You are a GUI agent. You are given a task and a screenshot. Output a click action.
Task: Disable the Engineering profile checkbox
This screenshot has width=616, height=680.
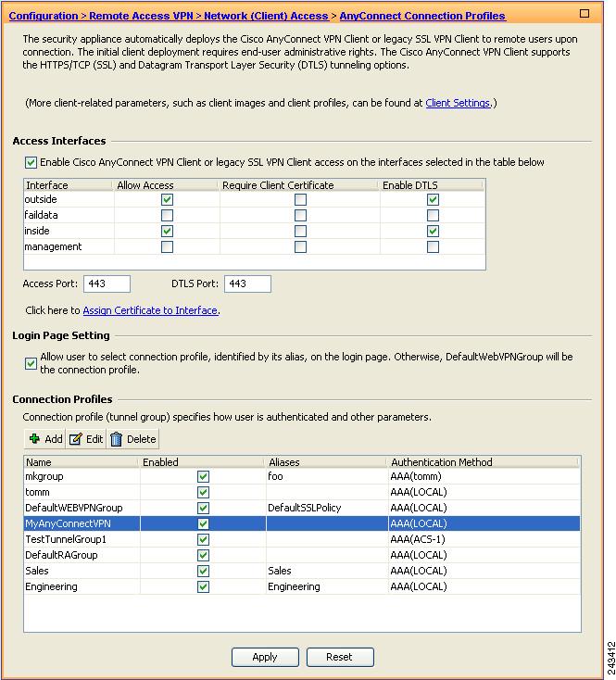pos(203,586)
